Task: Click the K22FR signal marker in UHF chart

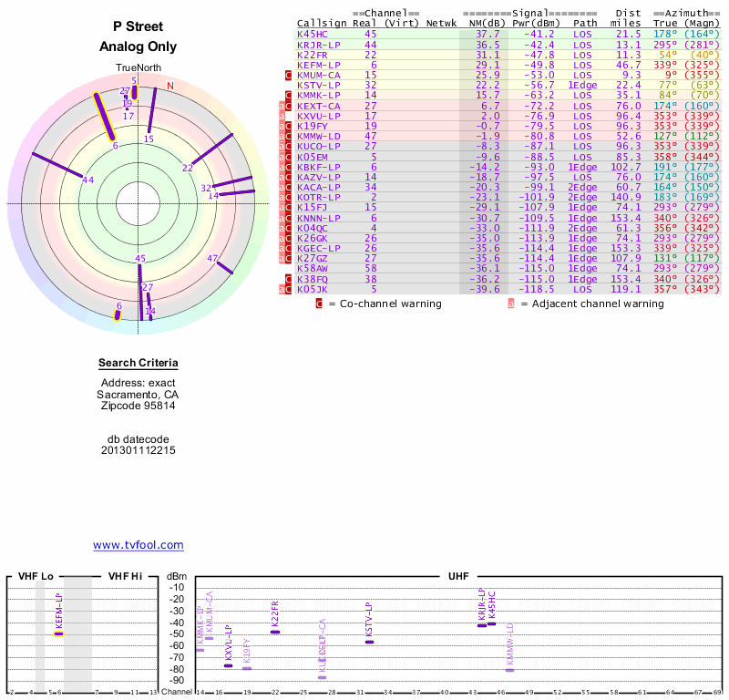Action: (x=275, y=632)
